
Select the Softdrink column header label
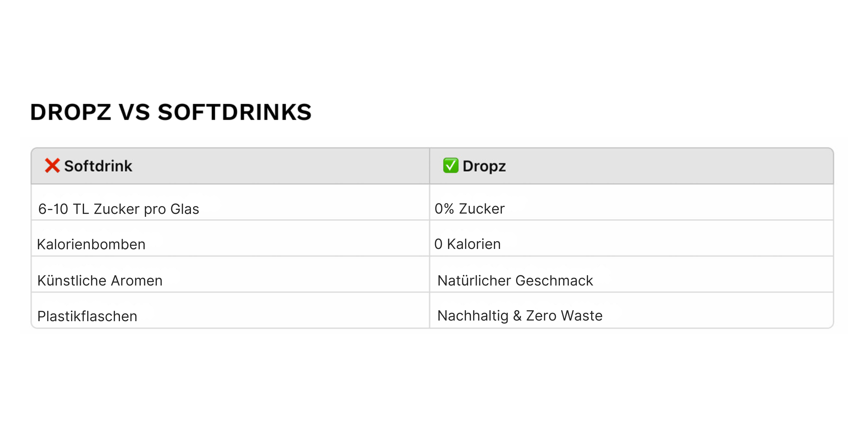pos(98,166)
